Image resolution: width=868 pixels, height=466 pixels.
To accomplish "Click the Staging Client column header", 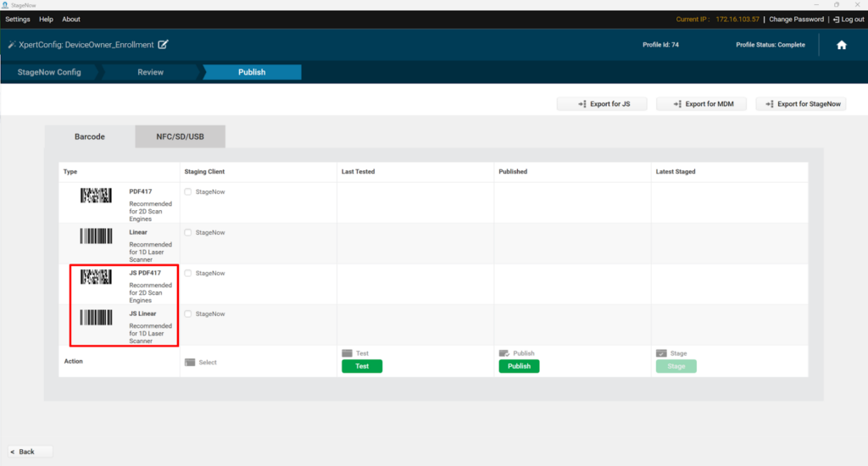I will click(x=204, y=171).
